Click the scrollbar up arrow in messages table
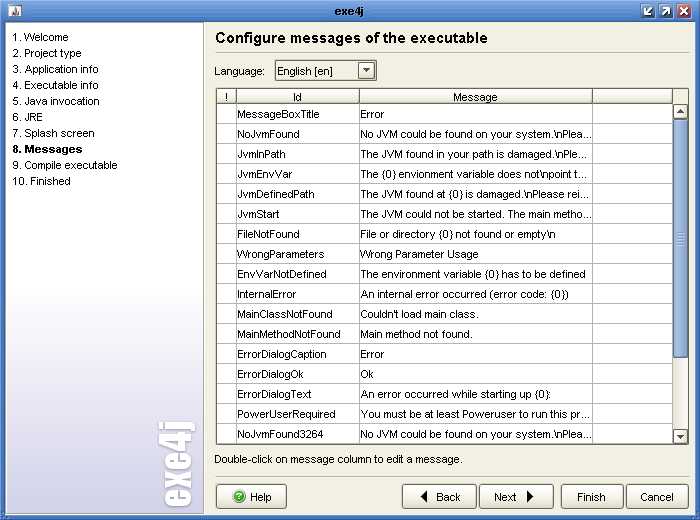Viewport: 700px width, 520px height. click(x=680, y=112)
